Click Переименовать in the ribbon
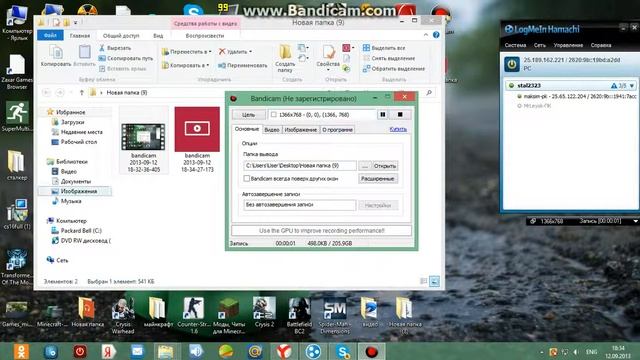Image resolution: width=640 pixels, height=360 pixels. tap(242, 65)
